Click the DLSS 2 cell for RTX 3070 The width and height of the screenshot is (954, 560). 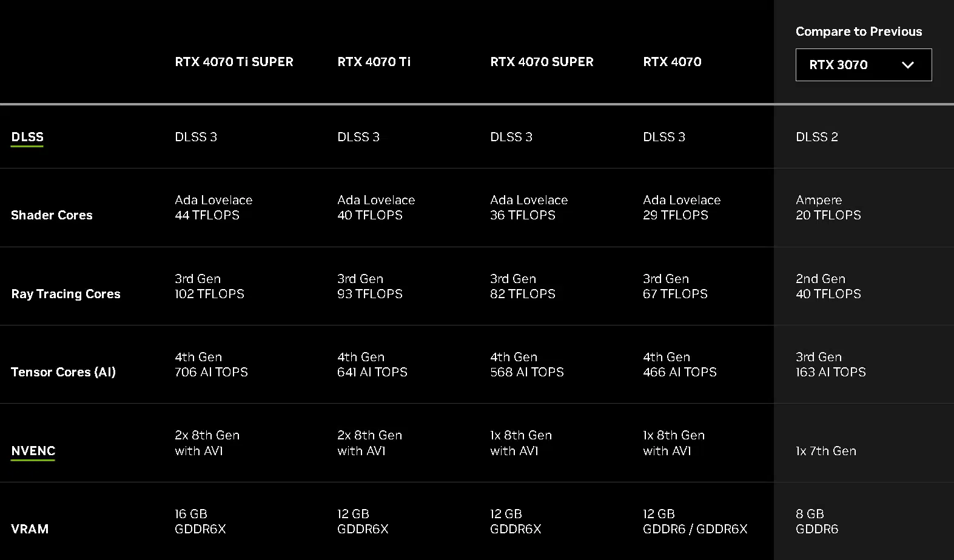pos(817,137)
